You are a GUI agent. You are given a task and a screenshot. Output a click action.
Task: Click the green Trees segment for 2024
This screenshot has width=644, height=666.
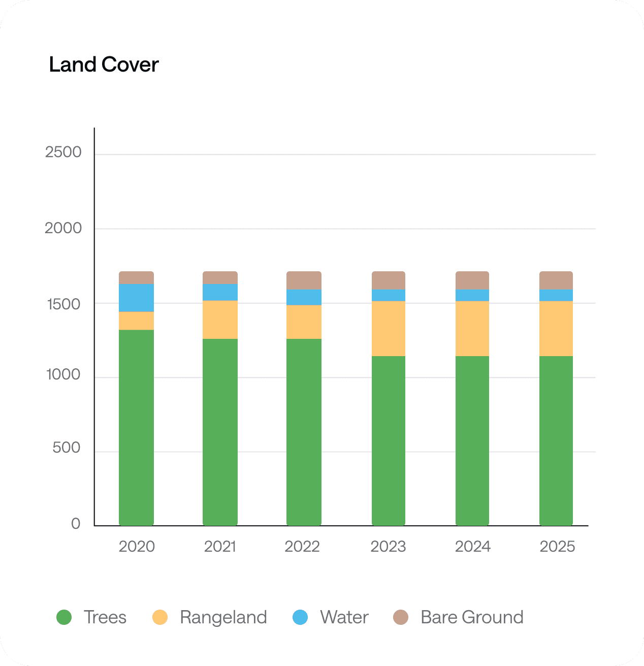point(472,441)
